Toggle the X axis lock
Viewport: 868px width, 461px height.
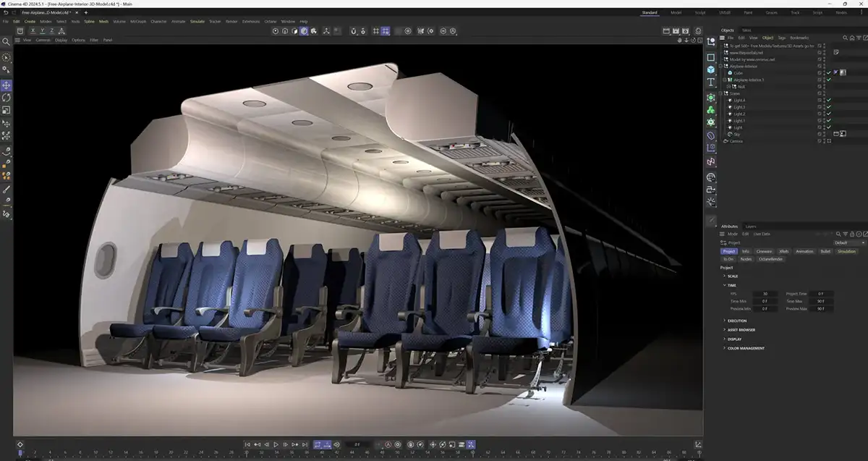33,31
